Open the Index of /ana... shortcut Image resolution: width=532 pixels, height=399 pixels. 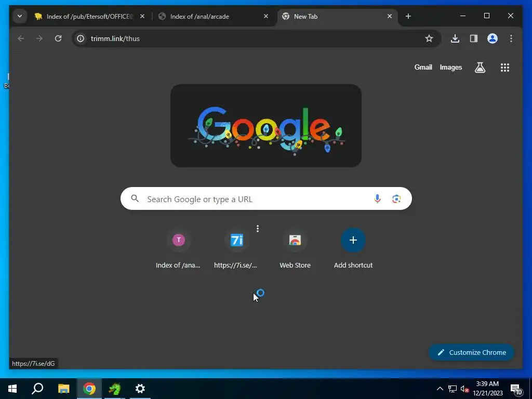tap(179, 249)
